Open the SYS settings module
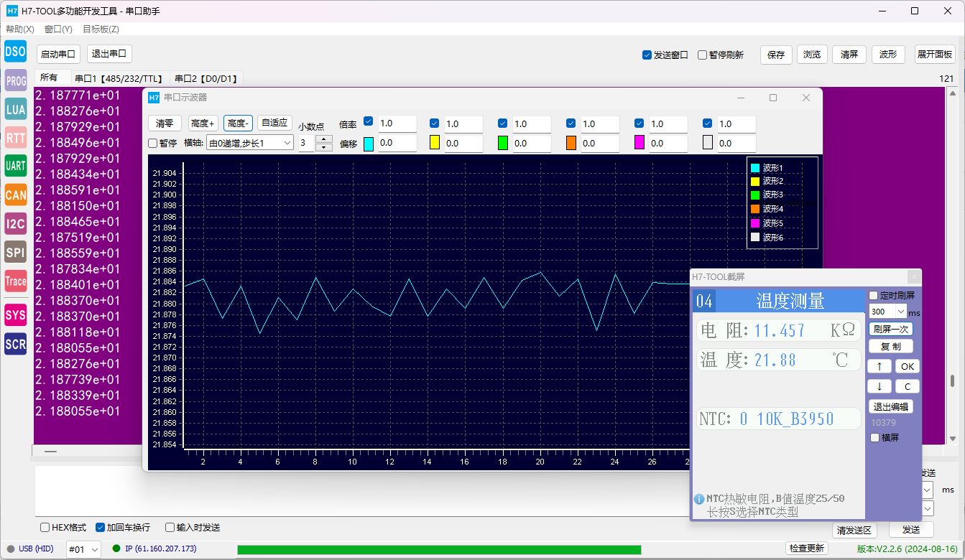 (x=15, y=314)
